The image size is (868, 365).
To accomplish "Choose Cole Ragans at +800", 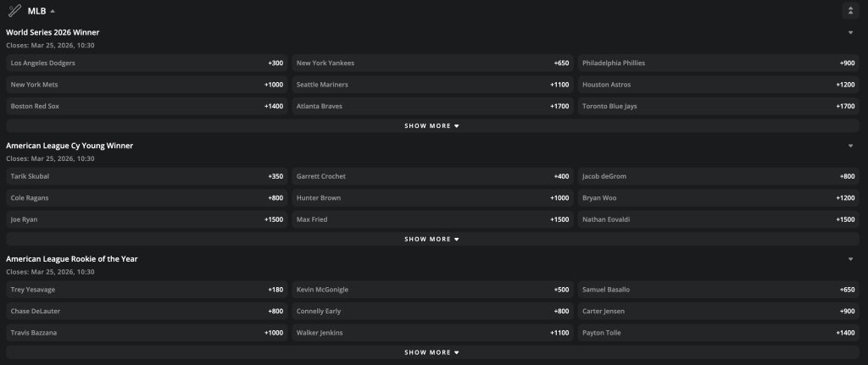I will click(x=147, y=198).
